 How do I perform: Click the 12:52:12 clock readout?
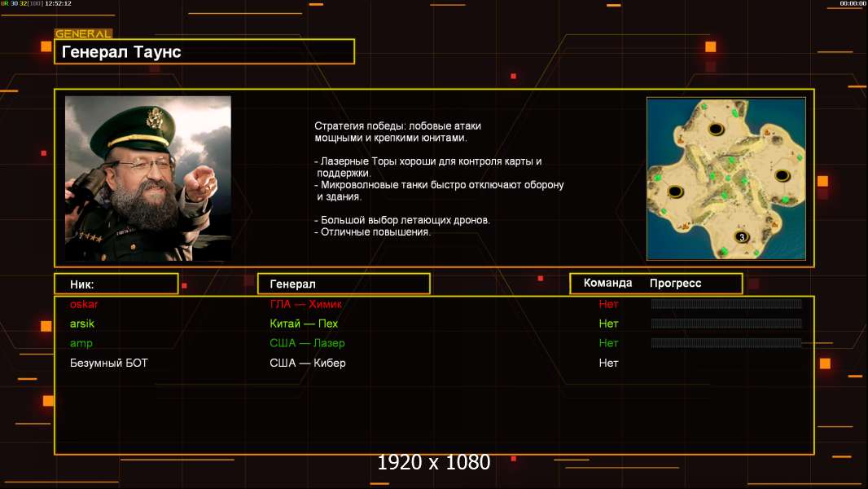click(x=58, y=3)
